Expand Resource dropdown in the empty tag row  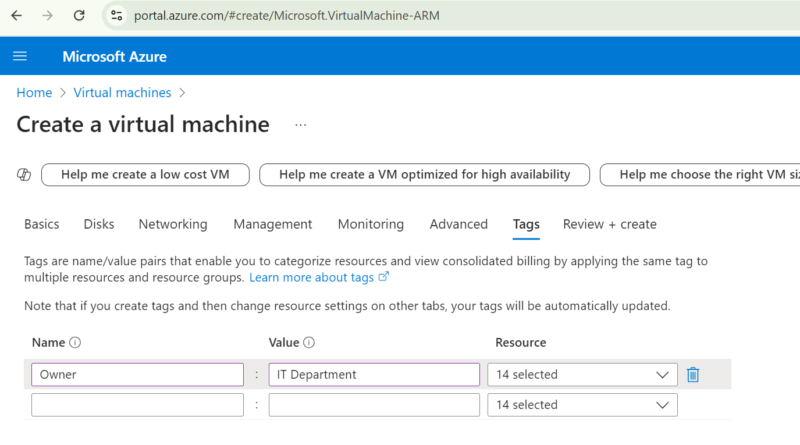click(582, 405)
